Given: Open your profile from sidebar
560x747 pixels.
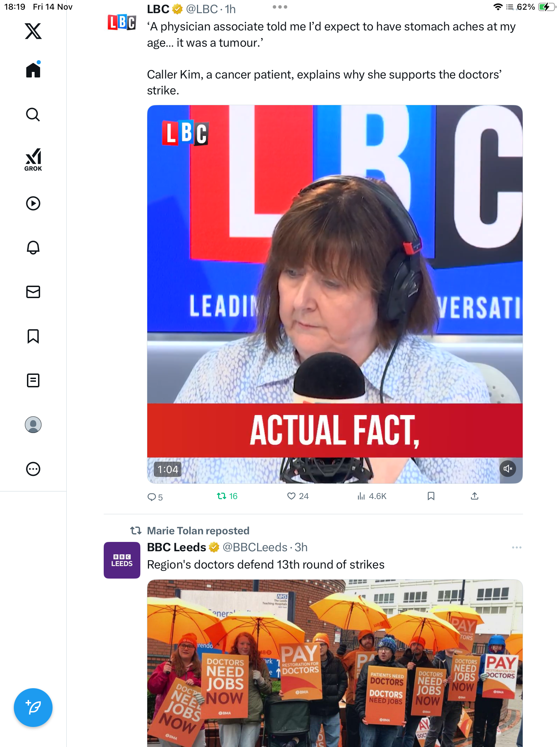Looking at the screenshot, I should (33, 425).
